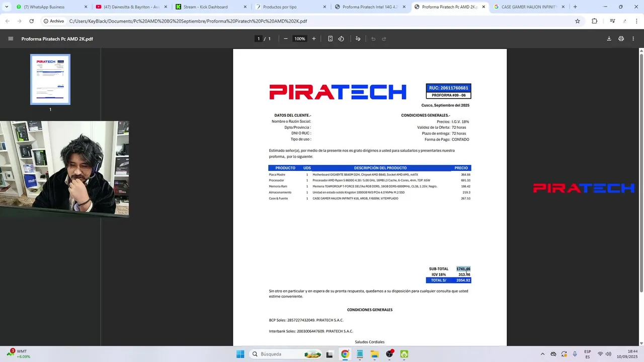Close the Kick Dashboard tab

[x=245, y=7]
